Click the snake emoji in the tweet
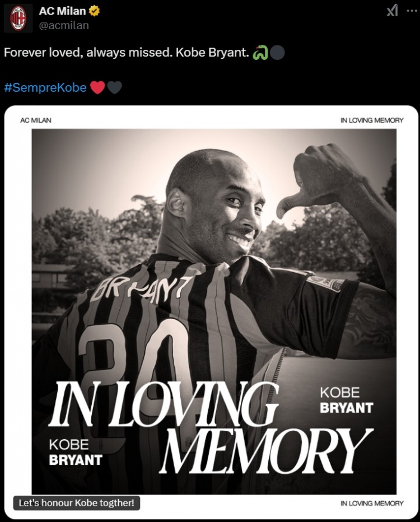 [260, 53]
